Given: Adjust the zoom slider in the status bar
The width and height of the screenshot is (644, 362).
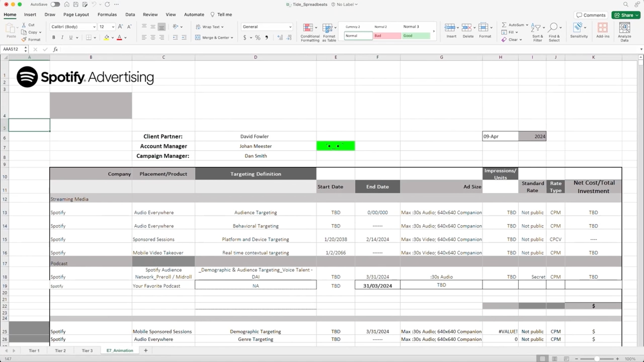Looking at the screenshot, I should (x=597, y=359).
